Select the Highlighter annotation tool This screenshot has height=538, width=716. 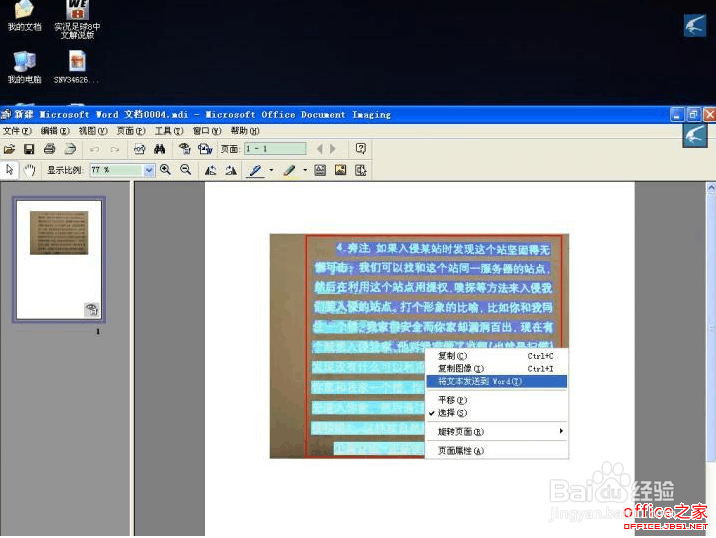(x=290, y=170)
